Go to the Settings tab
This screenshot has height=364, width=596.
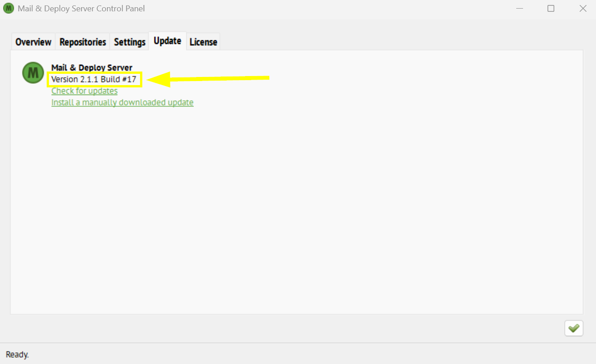coord(130,42)
